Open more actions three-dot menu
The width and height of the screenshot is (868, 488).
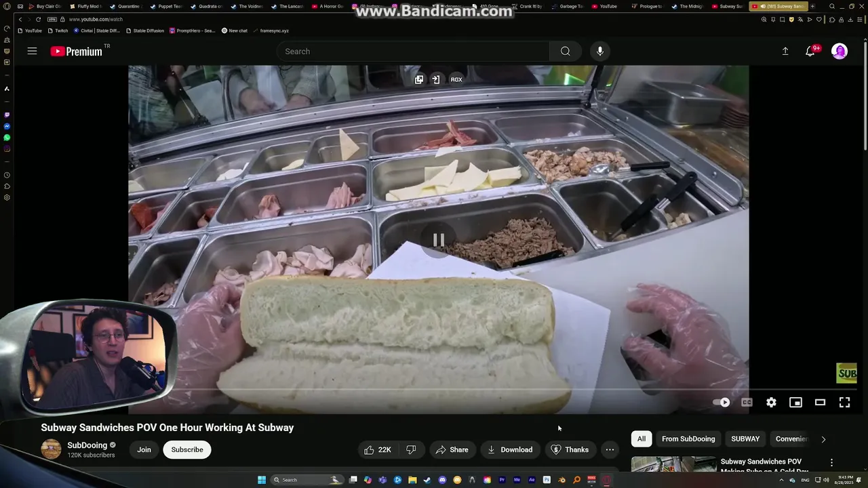pyautogui.click(x=610, y=449)
